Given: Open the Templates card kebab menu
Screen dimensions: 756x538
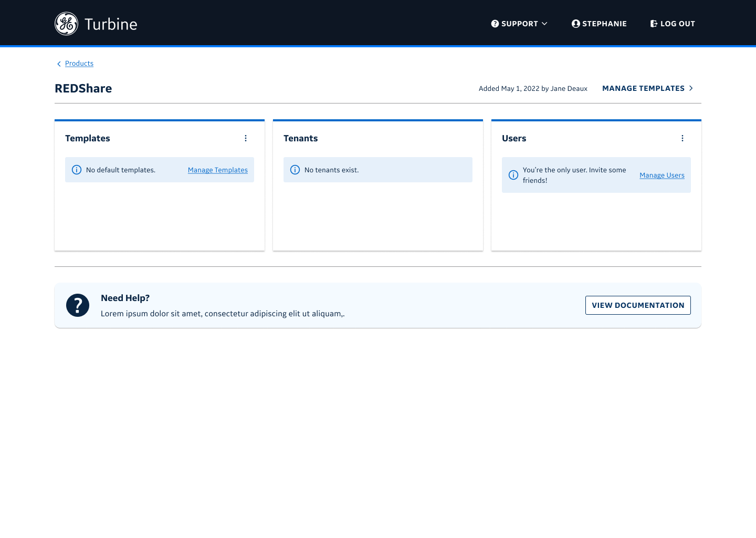Looking at the screenshot, I should tap(246, 138).
